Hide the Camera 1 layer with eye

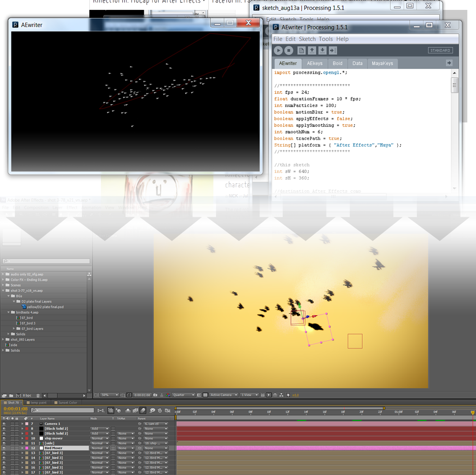(x=4, y=424)
